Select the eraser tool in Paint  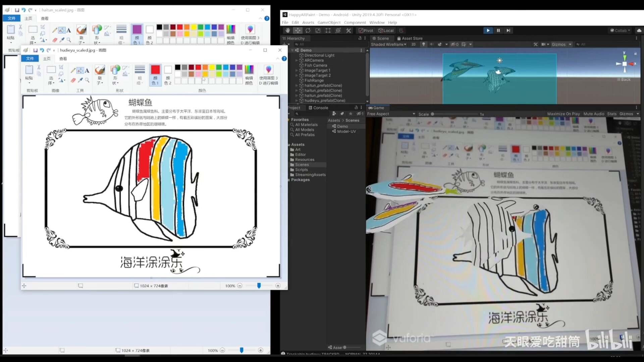(x=73, y=80)
